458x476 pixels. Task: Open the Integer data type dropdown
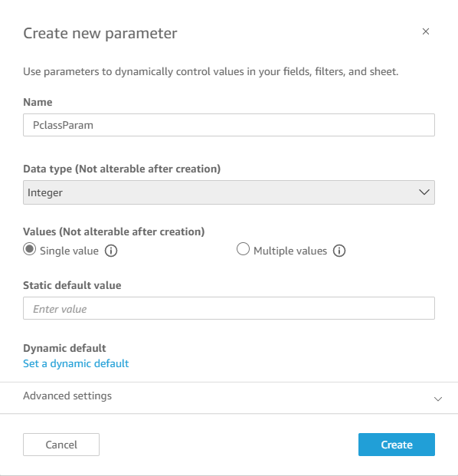point(229,192)
